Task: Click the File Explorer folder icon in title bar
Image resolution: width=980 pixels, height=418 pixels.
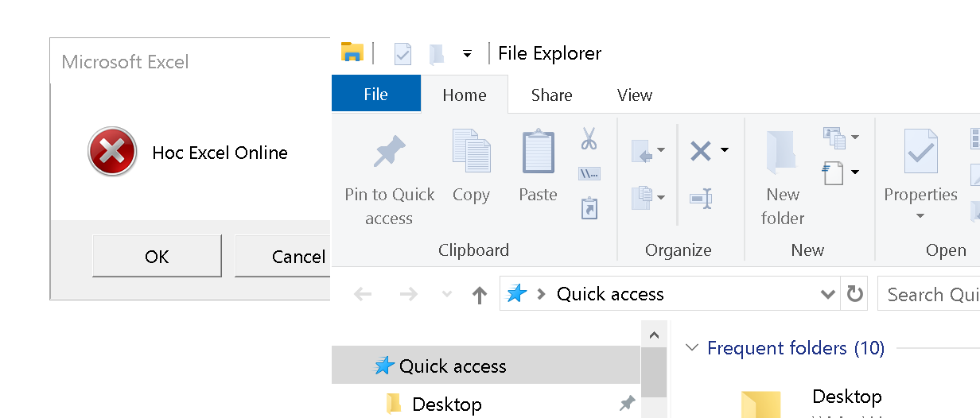Action: (x=352, y=52)
